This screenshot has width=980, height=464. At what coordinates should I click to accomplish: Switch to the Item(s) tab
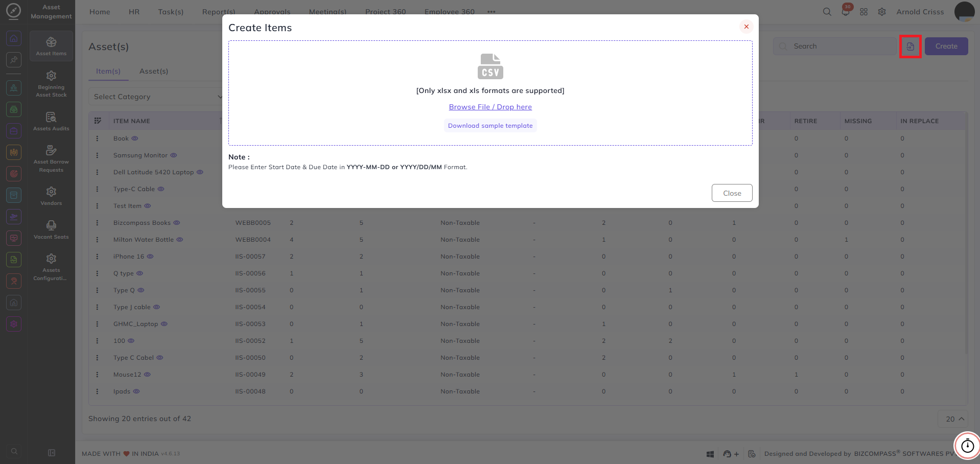pos(108,71)
